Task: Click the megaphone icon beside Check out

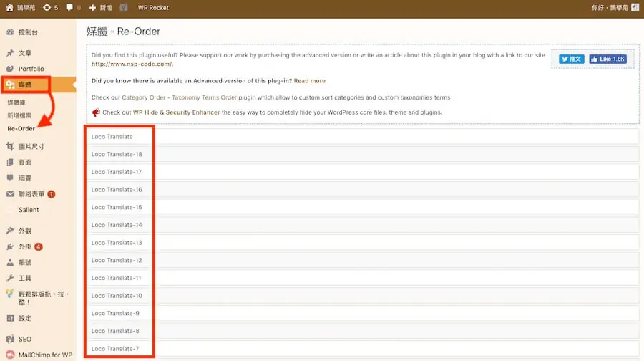Action: (96, 112)
